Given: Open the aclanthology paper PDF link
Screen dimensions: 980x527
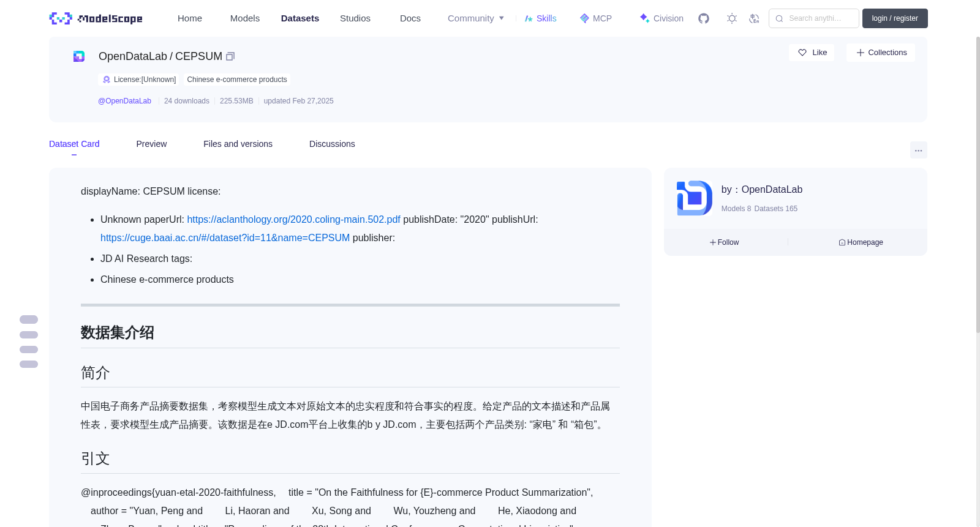Looking at the screenshot, I should 293,220.
